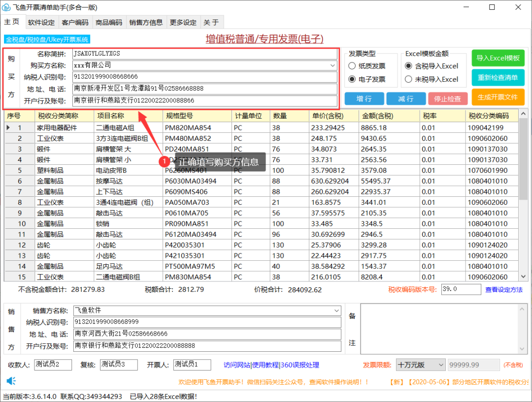This screenshot has width=532, height=402.
Task: Select cell 二通电磁A组
Action: tap(128, 128)
